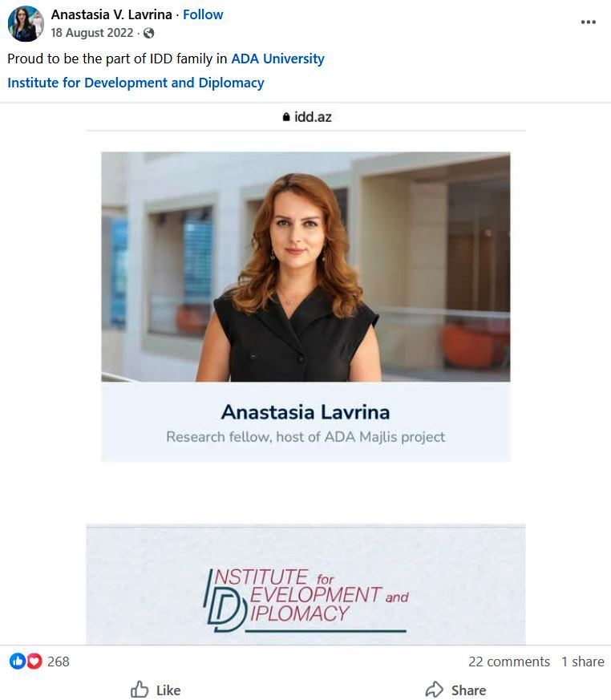Open the ADA University link
The width and height of the screenshot is (611, 700).
pyautogui.click(x=277, y=59)
